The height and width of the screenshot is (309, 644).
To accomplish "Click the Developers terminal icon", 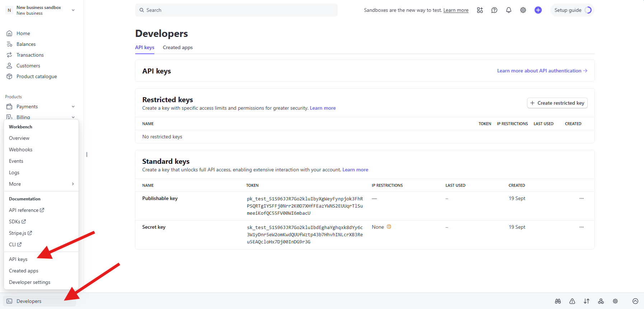I will (x=9, y=301).
